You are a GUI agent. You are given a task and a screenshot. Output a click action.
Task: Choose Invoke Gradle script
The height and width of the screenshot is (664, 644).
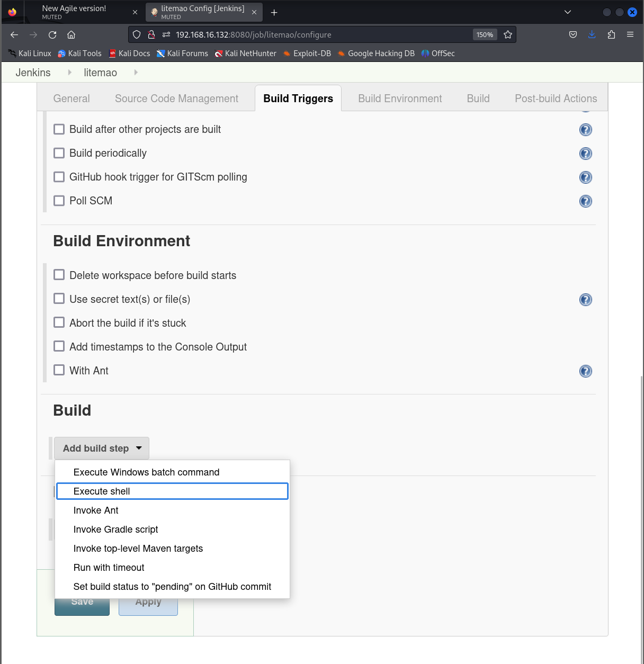click(173, 530)
